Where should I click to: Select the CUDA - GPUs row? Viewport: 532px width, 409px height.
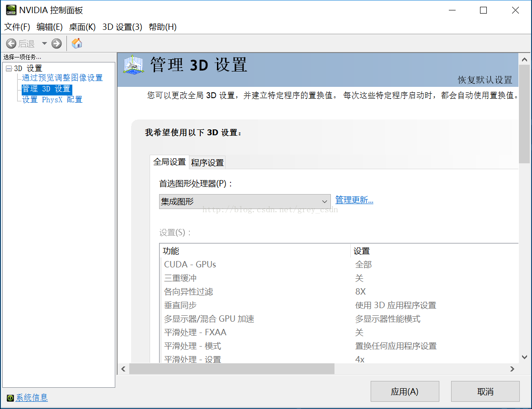click(339, 264)
